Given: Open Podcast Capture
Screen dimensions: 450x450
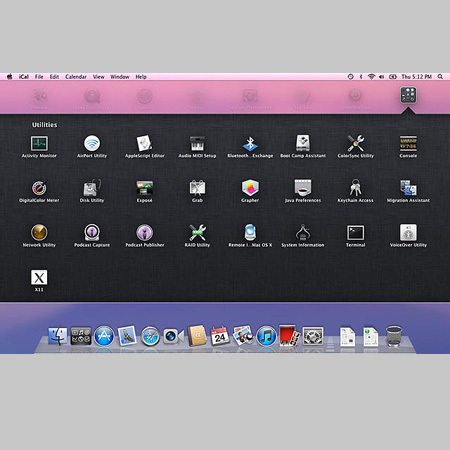Looking at the screenshot, I should 92,233.
